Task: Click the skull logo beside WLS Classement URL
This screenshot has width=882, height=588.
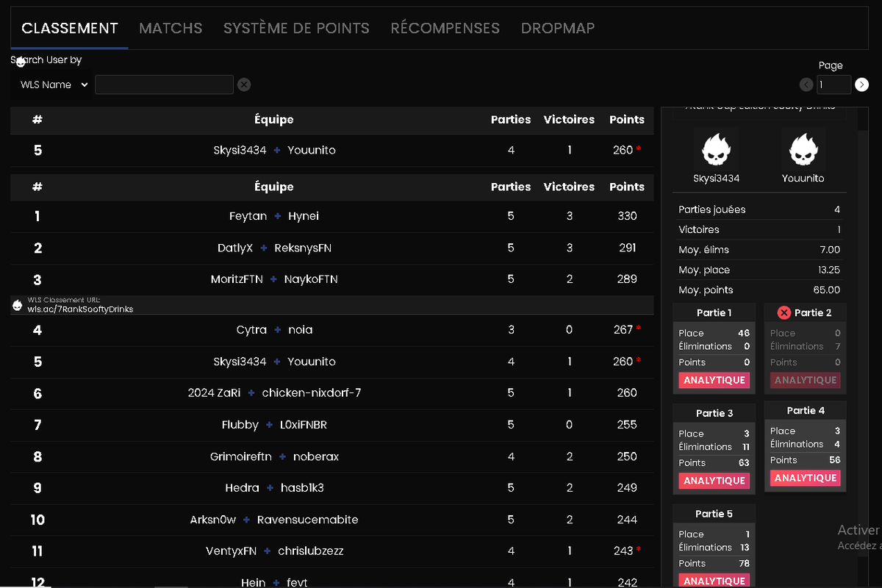Action: click(18, 305)
